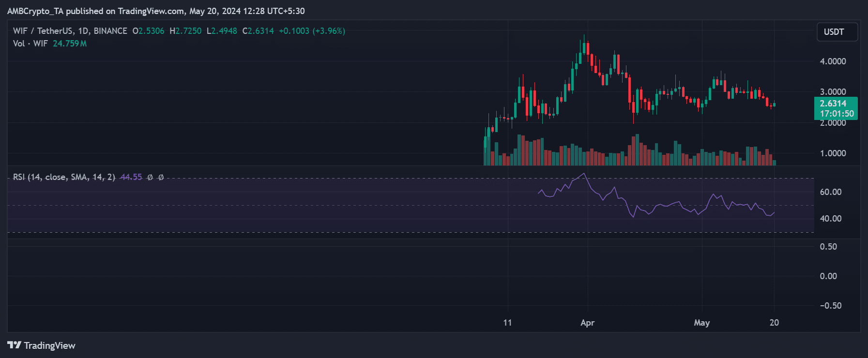Image resolution: width=868 pixels, height=358 pixels.
Task: Open the TradingView logo link
Action: (x=42, y=345)
